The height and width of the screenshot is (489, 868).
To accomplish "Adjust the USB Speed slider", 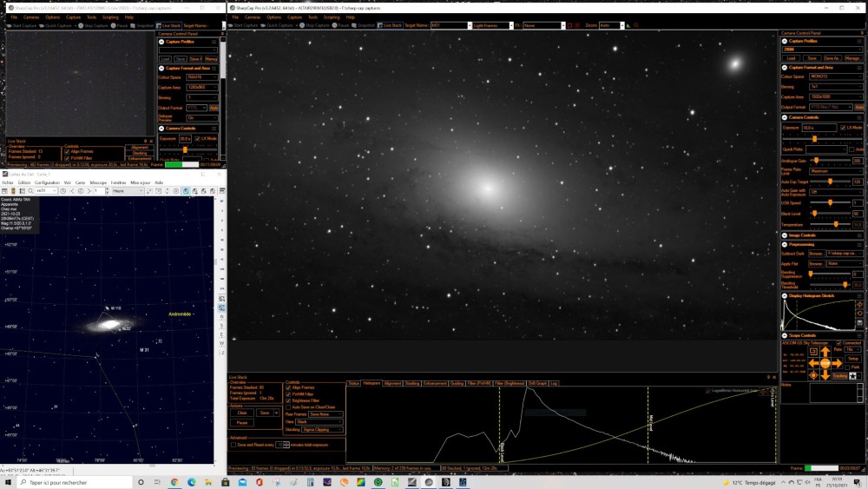I will click(x=830, y=202).
